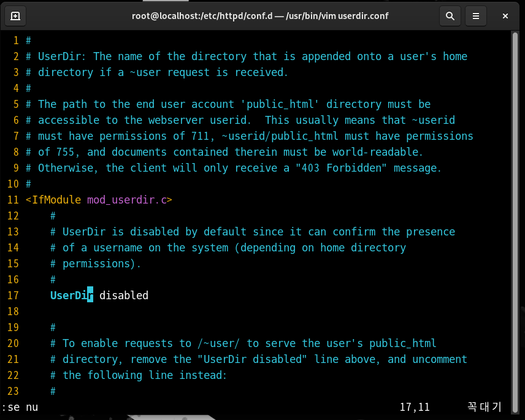This screenshot has width=525, height=420.
Task: Click 'UserDir is disabled by default' on line 13
Action: [x=155, y=232]
